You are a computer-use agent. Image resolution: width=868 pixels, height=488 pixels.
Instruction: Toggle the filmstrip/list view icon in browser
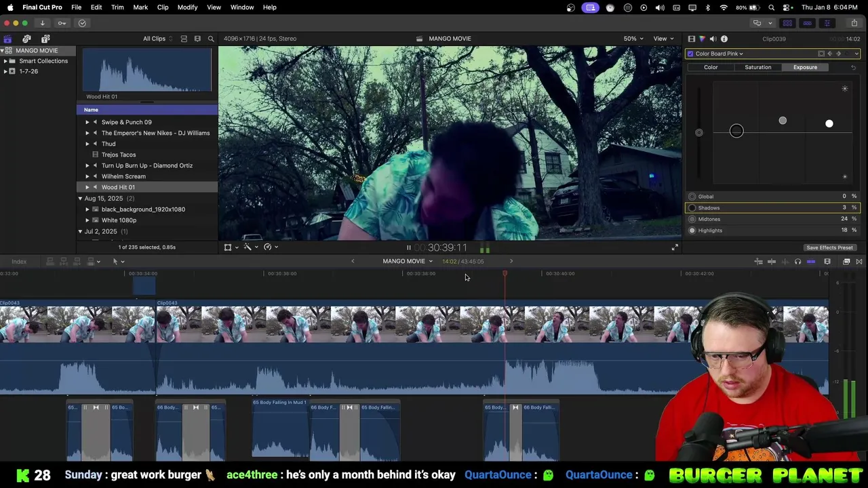pos(184,39)
